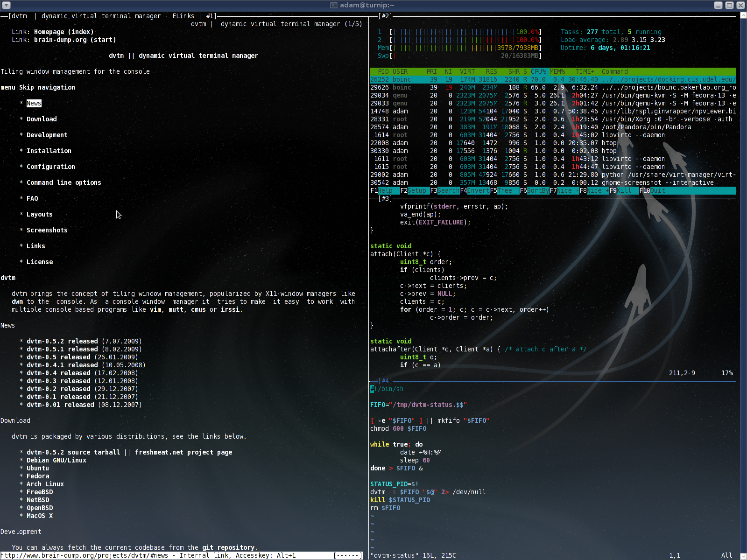Screen dimensions: 747x560
Task: Expand the Command line options section link
Action: pos(63,182)
